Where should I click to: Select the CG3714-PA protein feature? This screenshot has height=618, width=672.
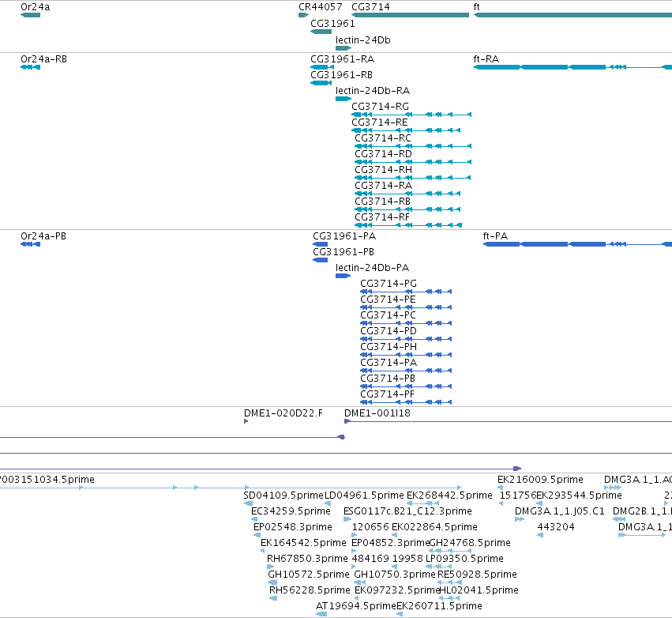(x=406, y=371)
